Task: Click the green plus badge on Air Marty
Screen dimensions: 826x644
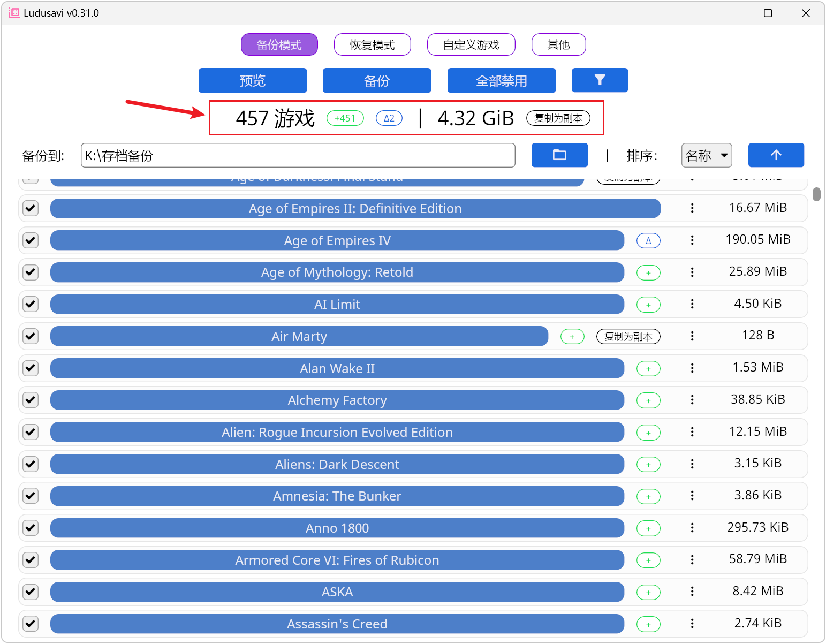Action: pyautogui.click(x=572, y=337)
